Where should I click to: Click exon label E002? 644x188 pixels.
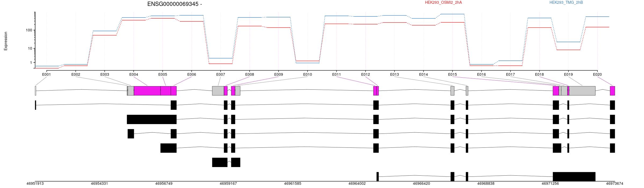[x=76, y=74]
